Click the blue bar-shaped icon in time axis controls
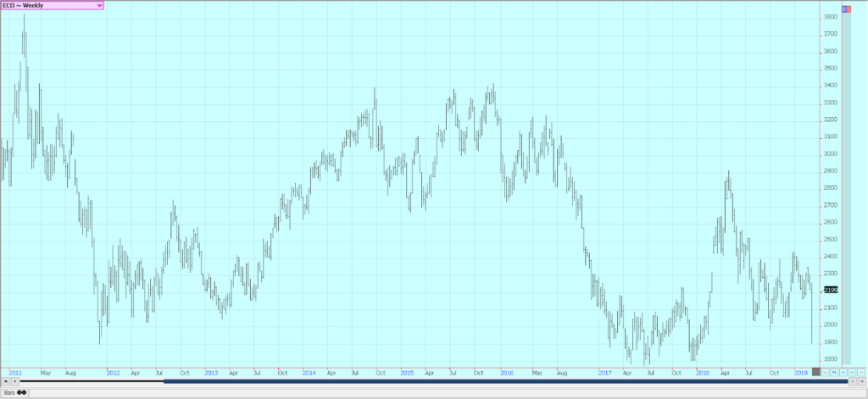The height and width of the screenshot is (399, 868). (x=834, y=373)
